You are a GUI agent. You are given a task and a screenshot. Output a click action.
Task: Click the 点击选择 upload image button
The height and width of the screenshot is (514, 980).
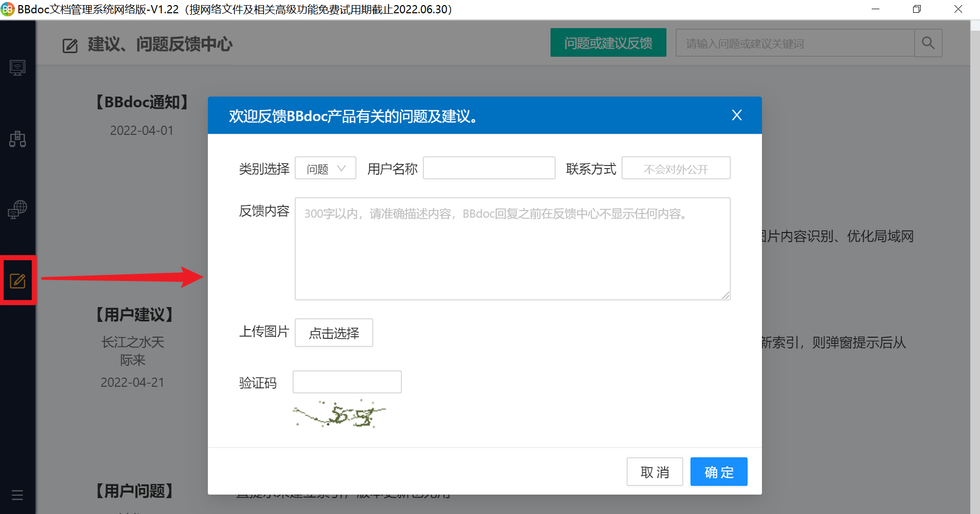click(334, 333)
